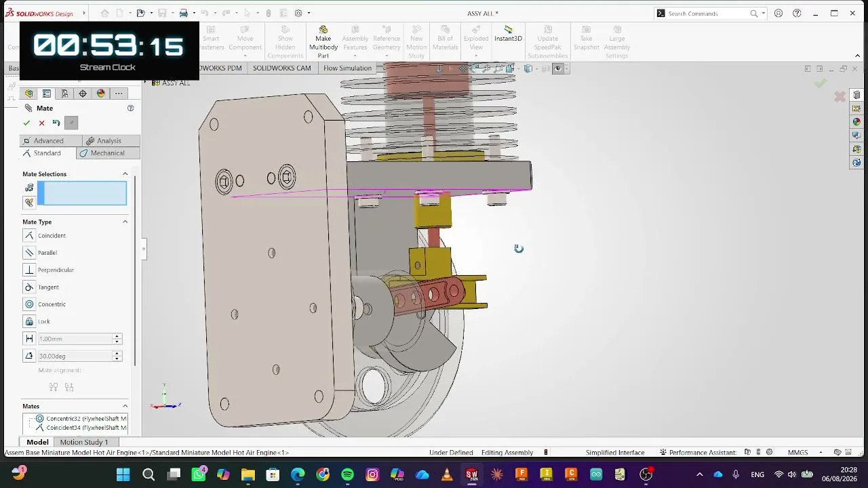Open Appearances task pane tab
The width and height of the screenshot is (868, 488).
click(x=856, y=122)
